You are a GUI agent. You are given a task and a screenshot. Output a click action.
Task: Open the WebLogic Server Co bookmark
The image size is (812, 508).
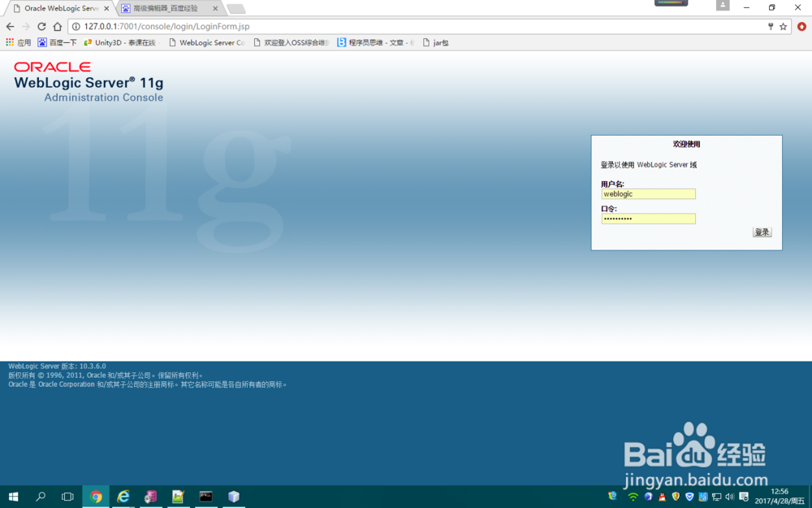click(207, 42)
